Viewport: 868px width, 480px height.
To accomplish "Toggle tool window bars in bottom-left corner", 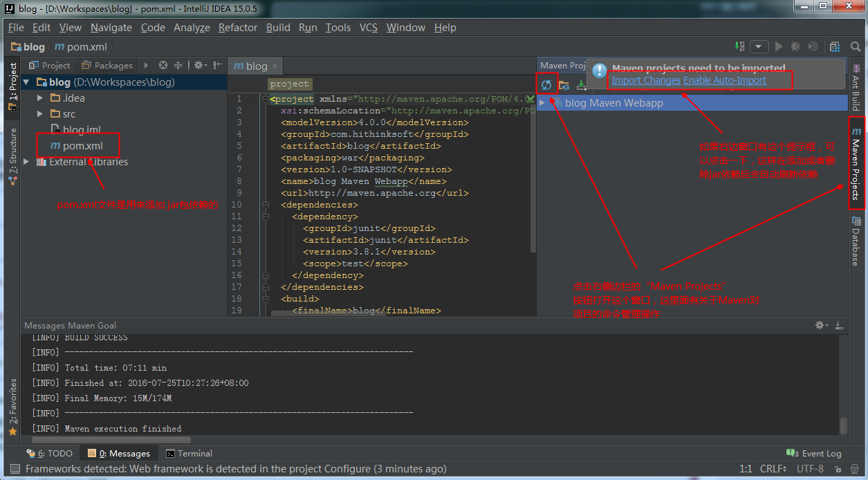I will click(x=15, y=469).
